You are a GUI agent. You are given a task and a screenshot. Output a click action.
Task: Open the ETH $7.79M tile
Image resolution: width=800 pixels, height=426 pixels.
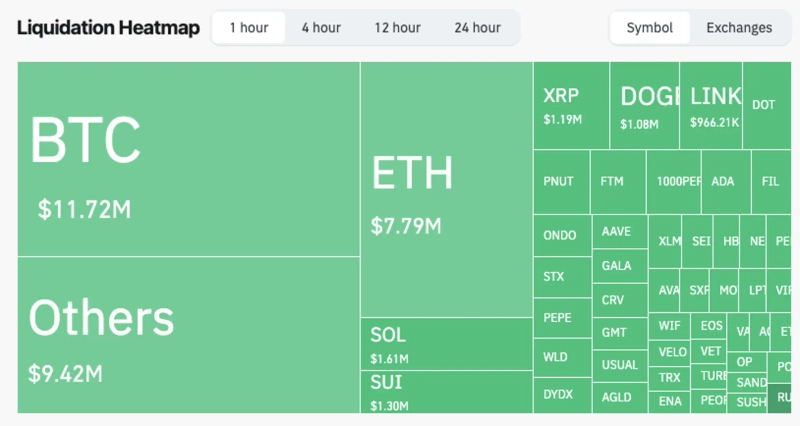tap(445, 190)
